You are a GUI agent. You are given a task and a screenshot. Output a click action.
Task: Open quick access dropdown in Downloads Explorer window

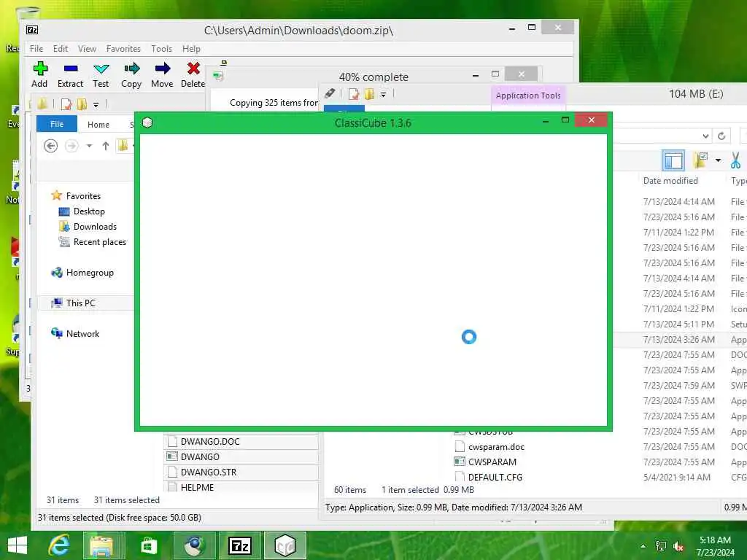[96, 104]
